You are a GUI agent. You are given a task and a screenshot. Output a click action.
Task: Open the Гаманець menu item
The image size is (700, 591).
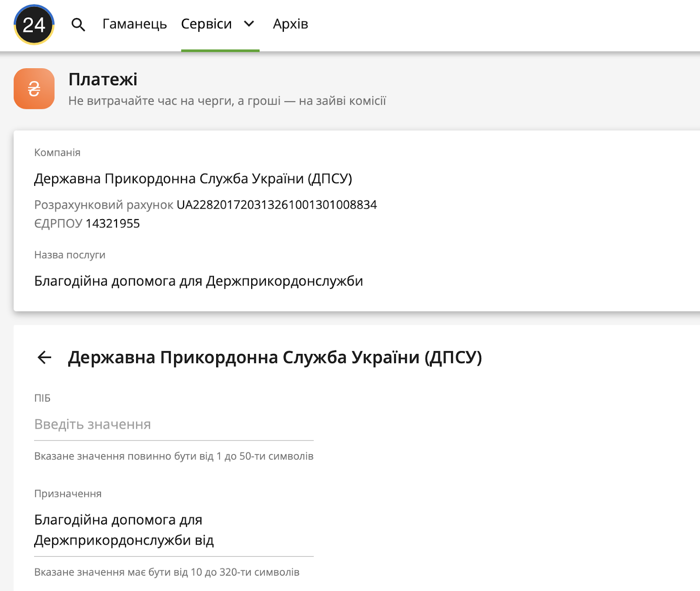135,24
